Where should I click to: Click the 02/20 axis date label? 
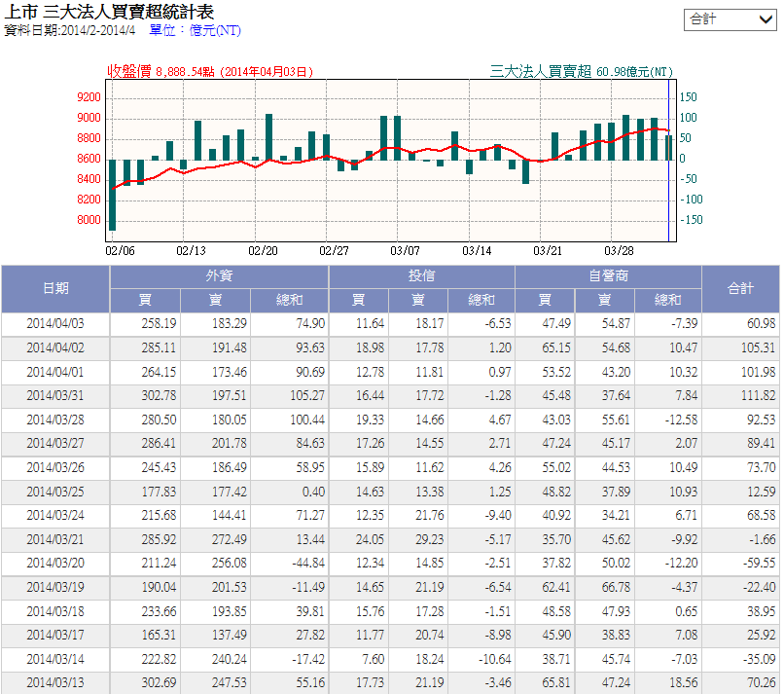[263, 251]
